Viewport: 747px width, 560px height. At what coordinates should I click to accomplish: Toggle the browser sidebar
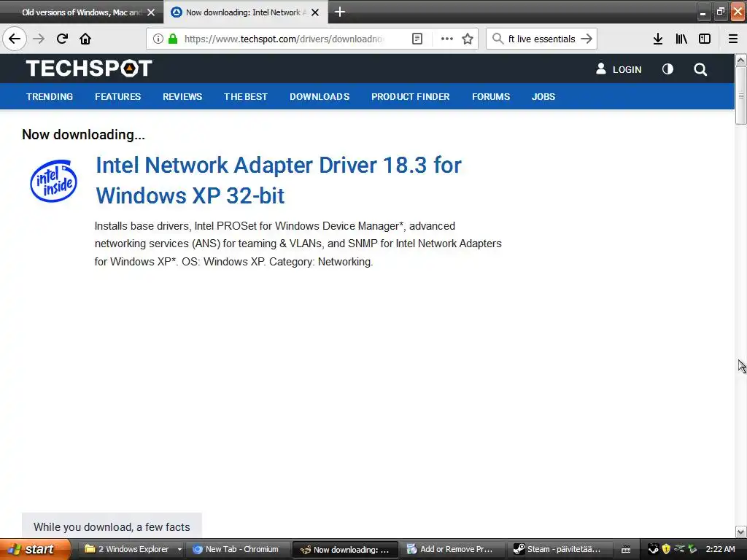point(705,39)
